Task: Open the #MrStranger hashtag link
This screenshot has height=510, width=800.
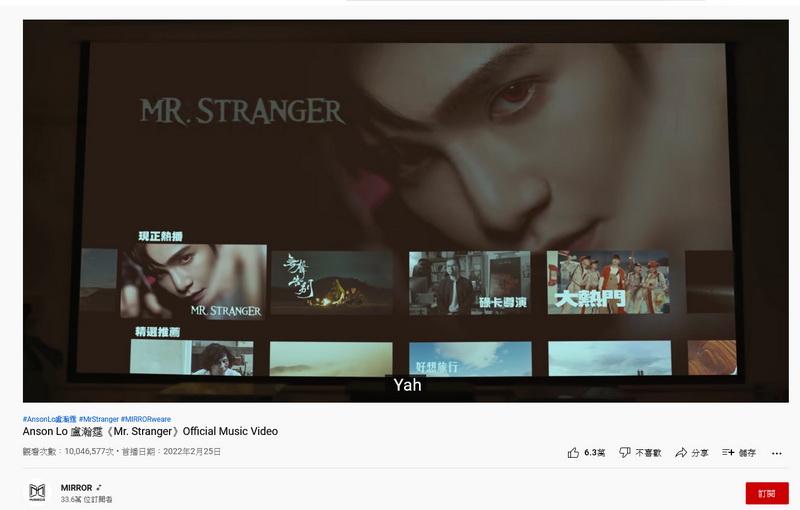Action: point(98,419)
